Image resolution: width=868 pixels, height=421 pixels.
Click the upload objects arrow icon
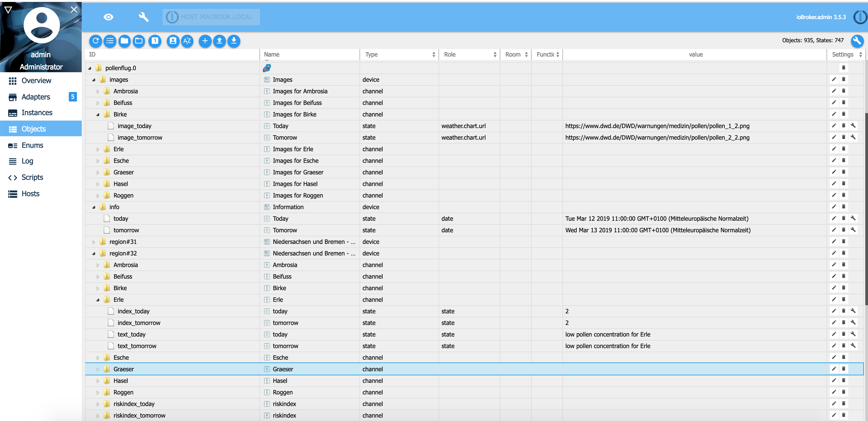220,41
